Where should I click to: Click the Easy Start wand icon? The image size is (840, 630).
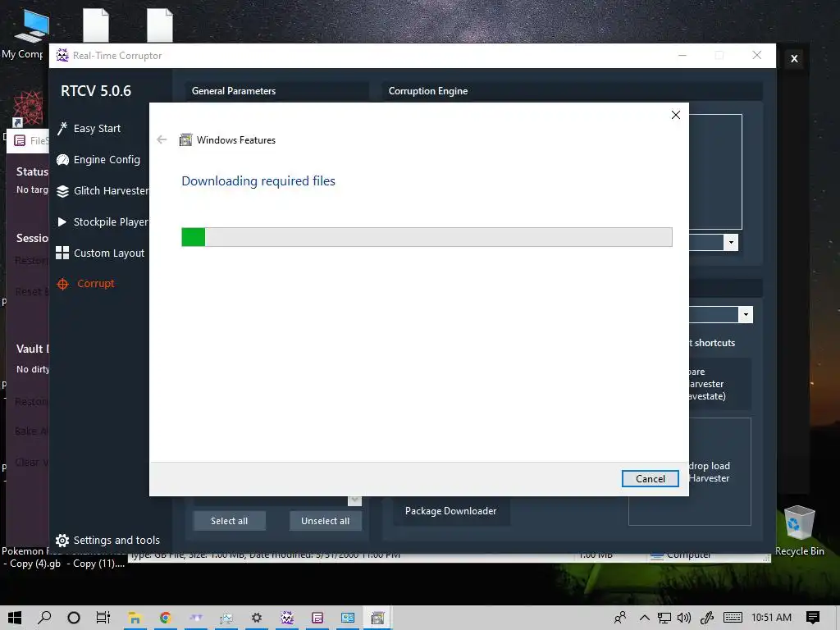tap(62, 129)
